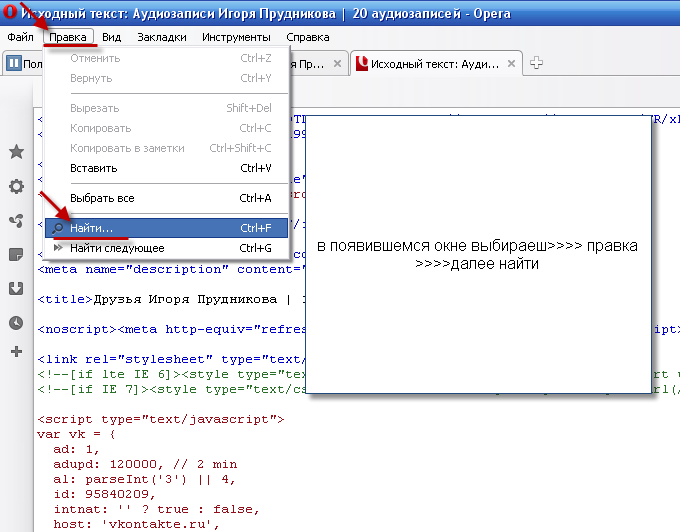Image resolution: width=680 pixels, height=532 pixels.
Task: Click the 'id: 95840209,' line
Action: [x=104, y=494]
